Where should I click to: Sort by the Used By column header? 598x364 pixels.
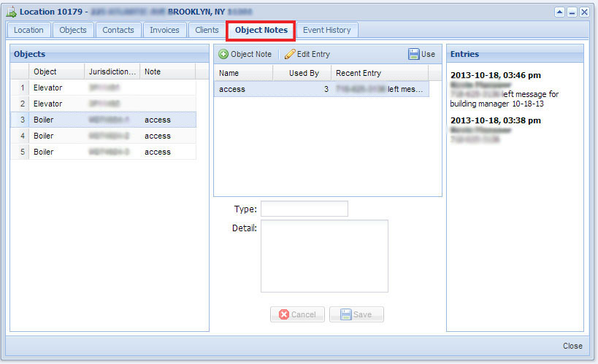coord(302,73)
